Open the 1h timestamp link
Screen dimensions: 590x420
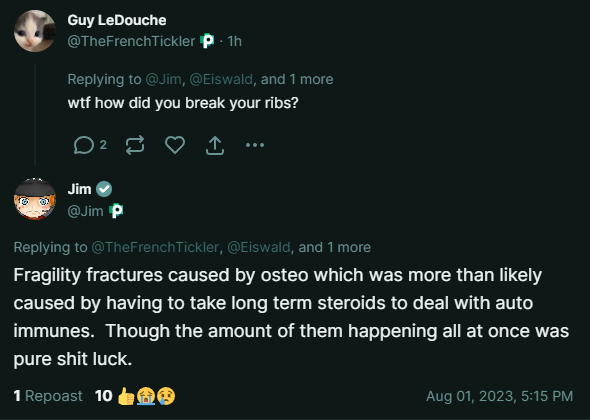click(234, 41)
